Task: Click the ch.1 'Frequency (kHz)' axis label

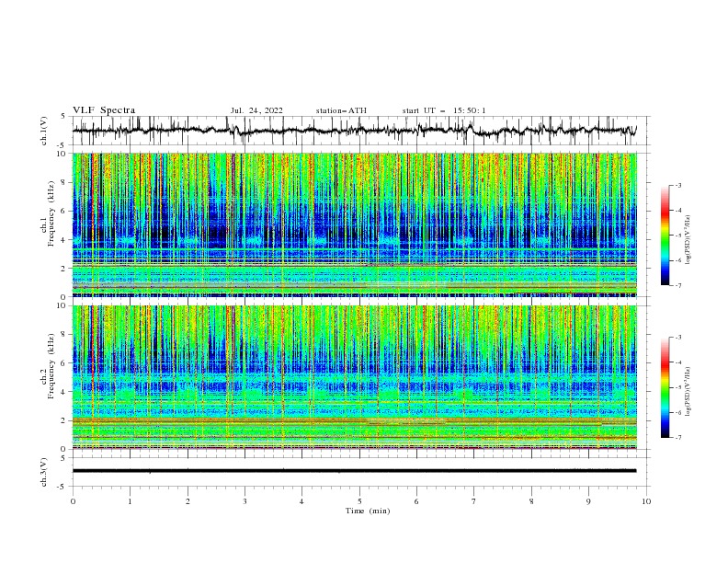Action: [x=51, y=214]
